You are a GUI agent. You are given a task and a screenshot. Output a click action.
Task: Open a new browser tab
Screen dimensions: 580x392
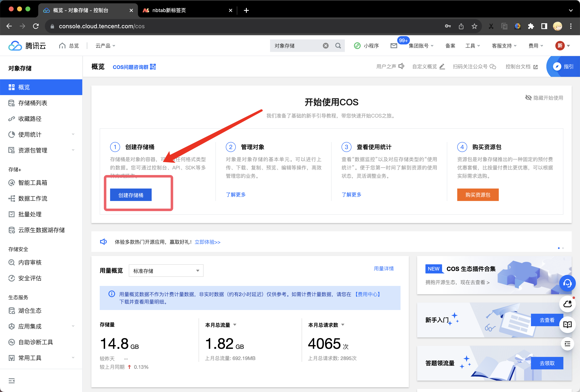tap(246, 10)
